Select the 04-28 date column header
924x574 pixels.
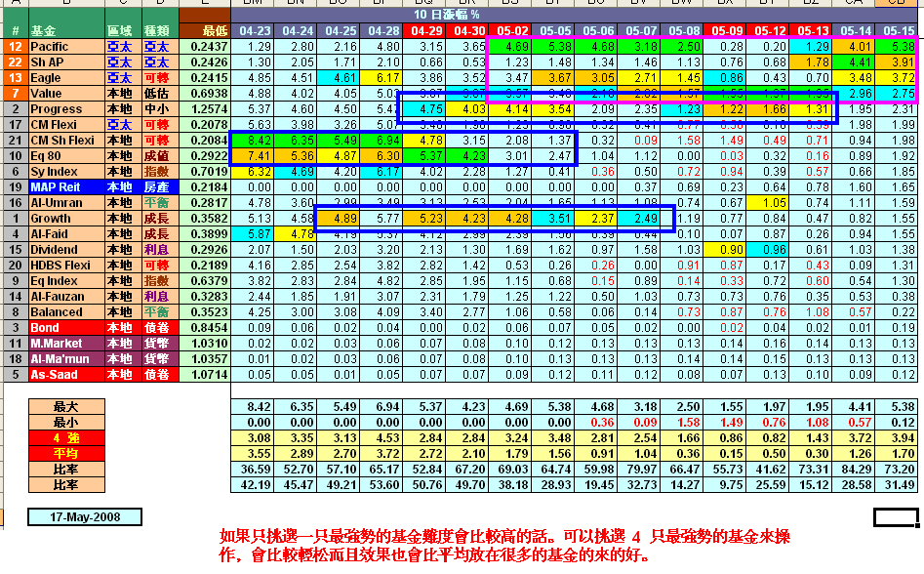coord(382,30)
